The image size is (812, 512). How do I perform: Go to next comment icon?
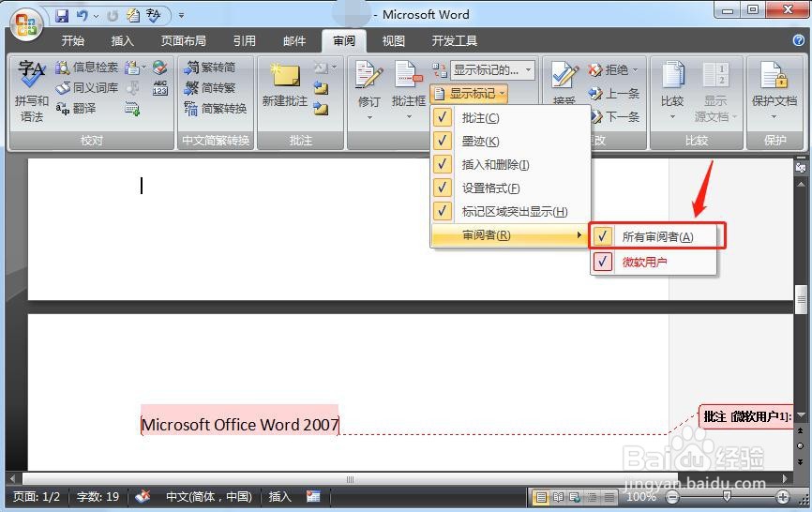point(321,109)
